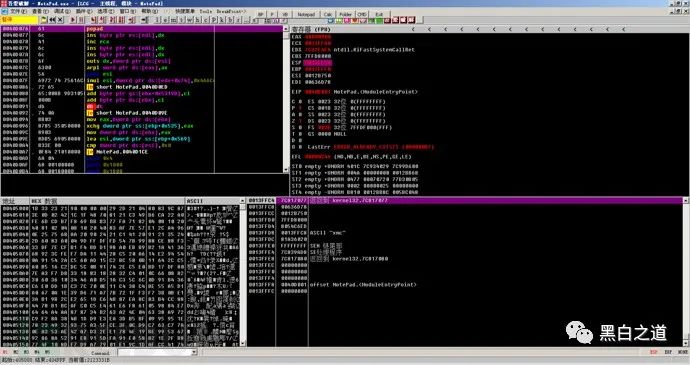Open the 帮助(H) menu
The height and width of the screenshot is (365, 690).
click(150, 11)
